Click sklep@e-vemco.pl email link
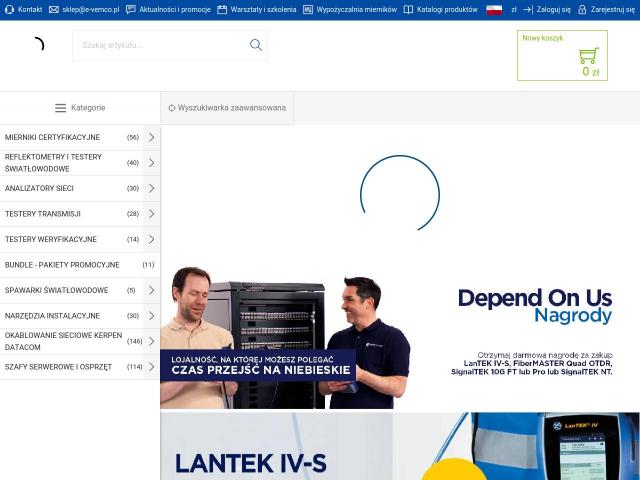Screen dimensions: 640x480 (x=91, y=9)
